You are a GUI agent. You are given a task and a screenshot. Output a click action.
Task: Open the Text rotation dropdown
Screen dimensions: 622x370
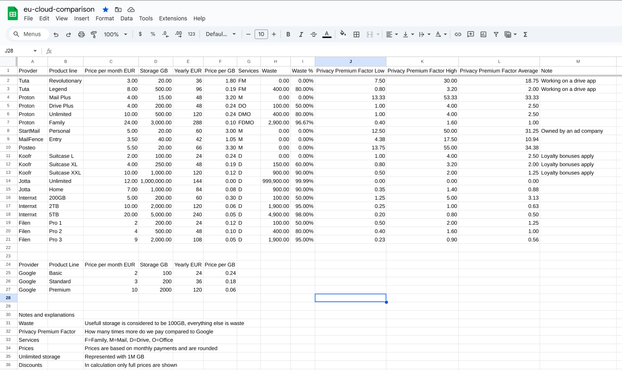441,35
